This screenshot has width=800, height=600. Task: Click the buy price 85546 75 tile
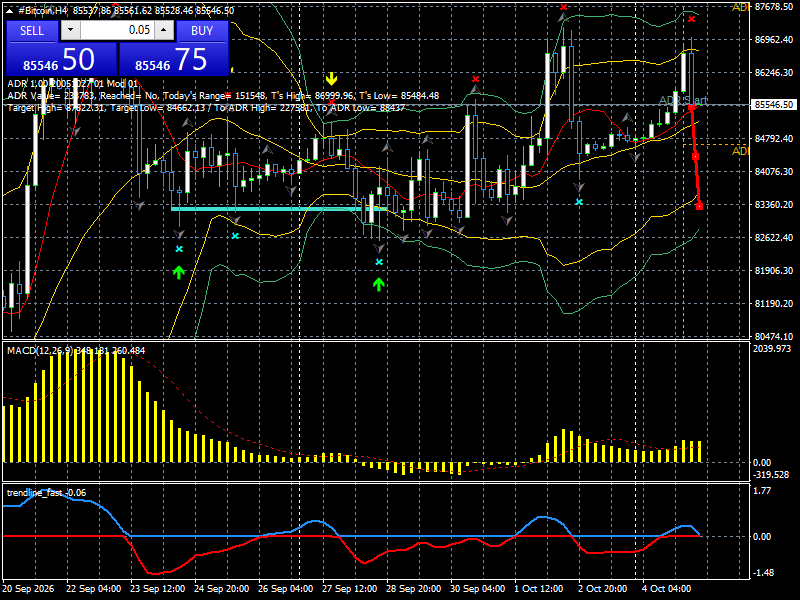click(173, 59)
